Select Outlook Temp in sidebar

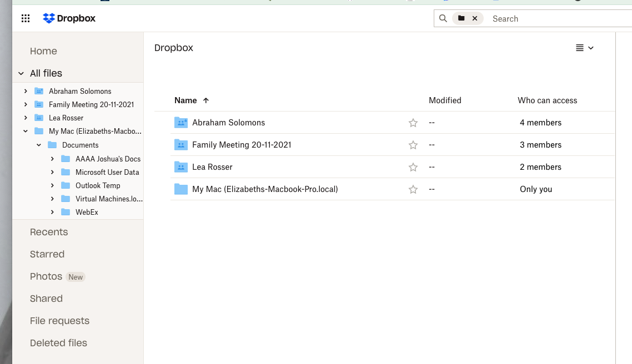tap(98, 185)
